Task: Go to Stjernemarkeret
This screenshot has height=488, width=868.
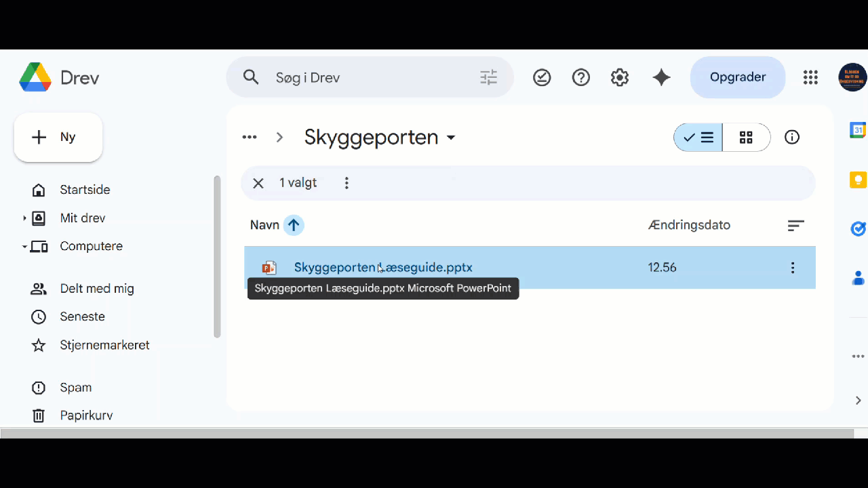Action: (x=104, y=345)
